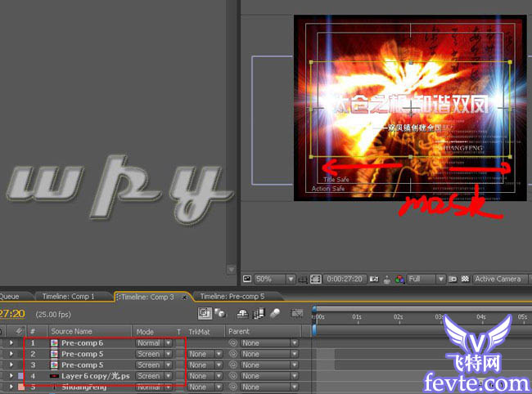Click the purple label swatch of layer 4
This screenshot has width=532, height=394.
click(x=21, y=376)
